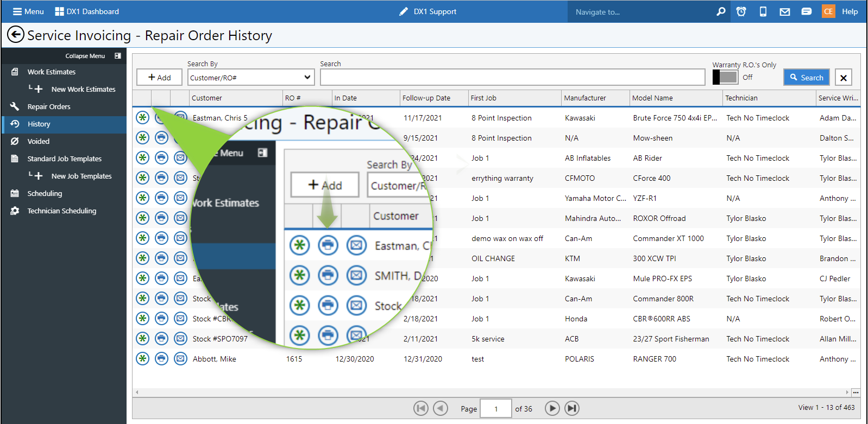868x424 pixels.
Task: Open the Search By dropdown
Action: [x=251, y=77]
